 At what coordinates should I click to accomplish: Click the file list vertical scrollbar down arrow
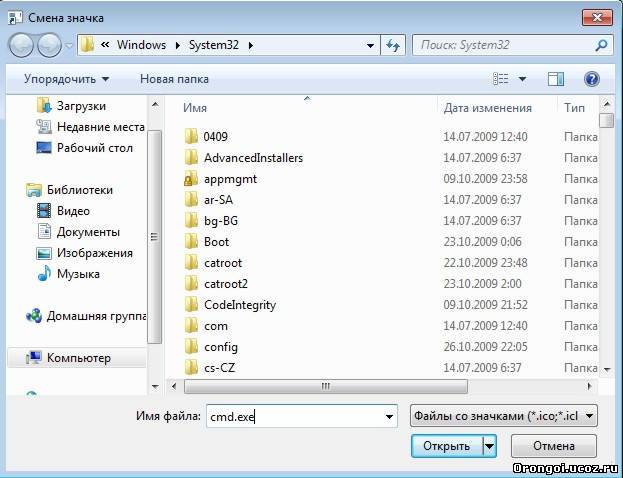coord(607,370)
